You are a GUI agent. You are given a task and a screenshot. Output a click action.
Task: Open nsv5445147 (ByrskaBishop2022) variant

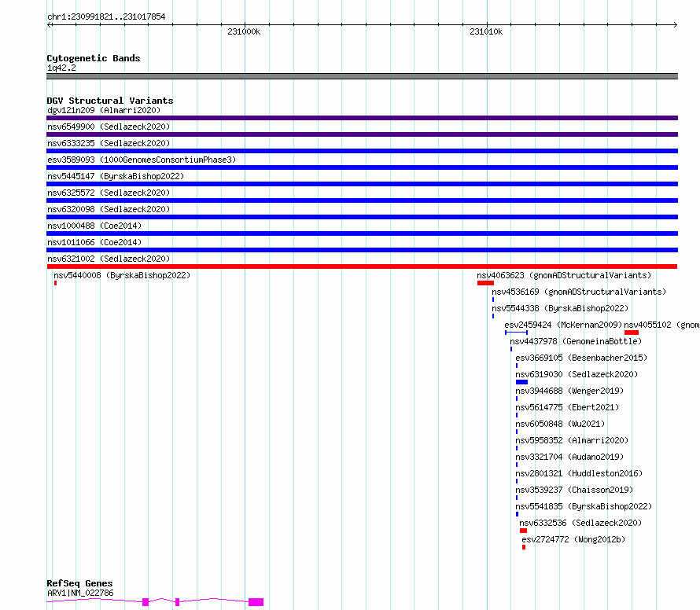coord(116,176)
